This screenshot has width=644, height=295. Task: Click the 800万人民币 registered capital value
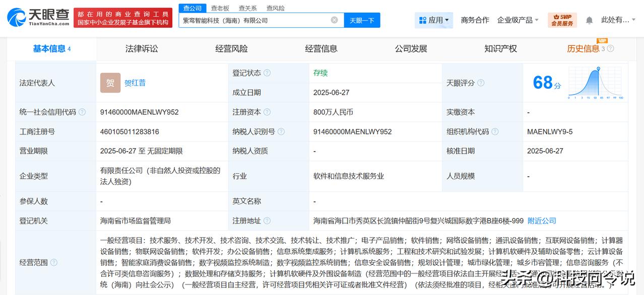click(333, 112)
